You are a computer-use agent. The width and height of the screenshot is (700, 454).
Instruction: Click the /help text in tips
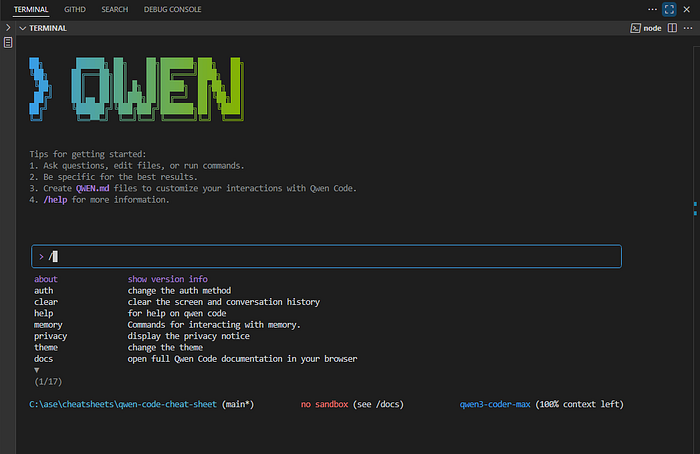55,200
